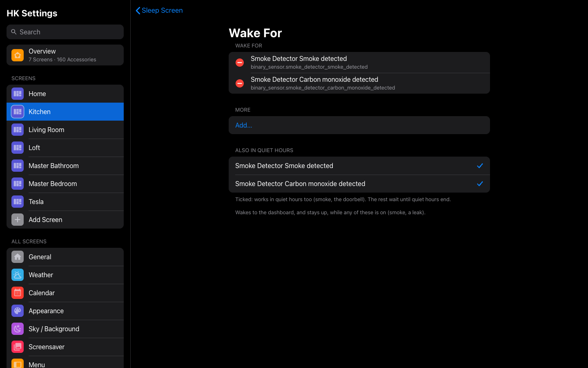Screen dimensions: 588x368
Task: Click the Add... link under More
Action: 244,125
